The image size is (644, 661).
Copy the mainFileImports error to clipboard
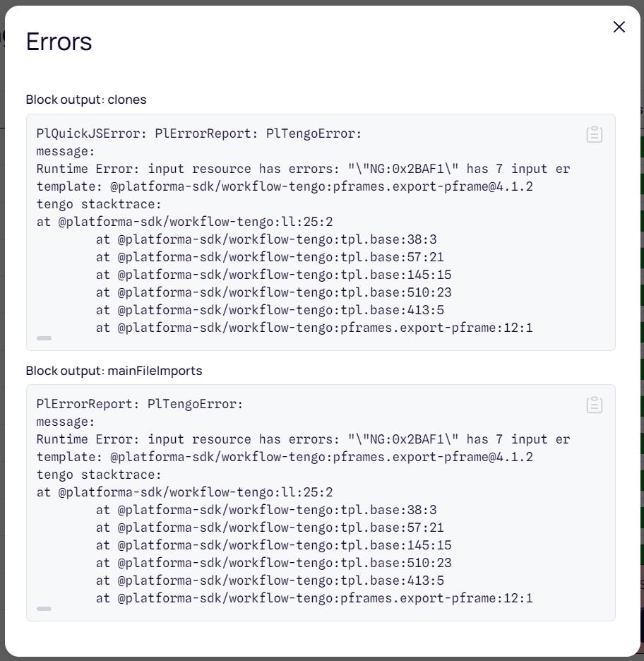point(595,405)
